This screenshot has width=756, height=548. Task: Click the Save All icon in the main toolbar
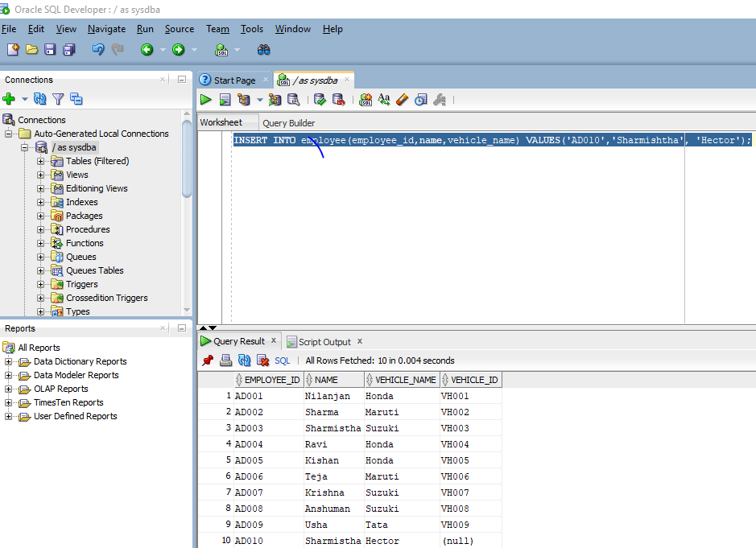click(68, 50)
